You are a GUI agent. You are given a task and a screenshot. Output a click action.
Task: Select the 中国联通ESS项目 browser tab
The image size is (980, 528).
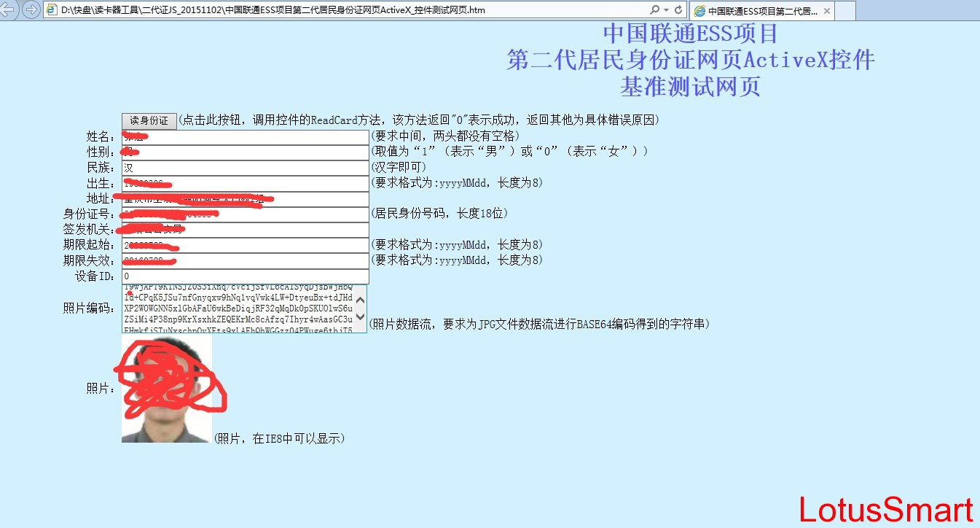(x=761, y=11)
